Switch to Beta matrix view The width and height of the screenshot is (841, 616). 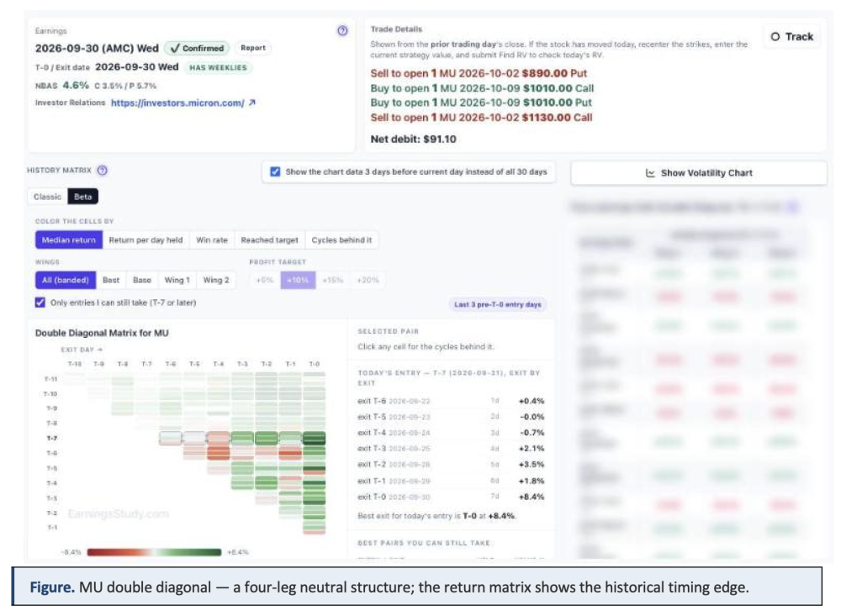(82, 197)
